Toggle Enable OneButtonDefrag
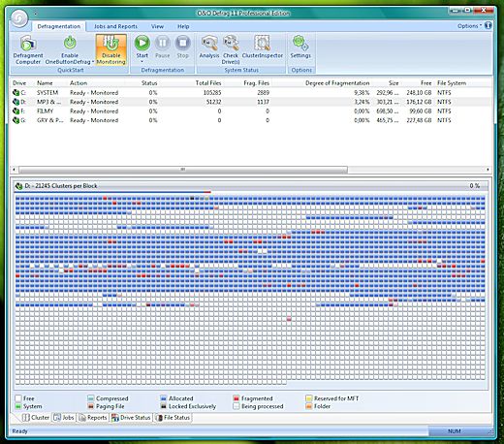 (x=70, y=49)
